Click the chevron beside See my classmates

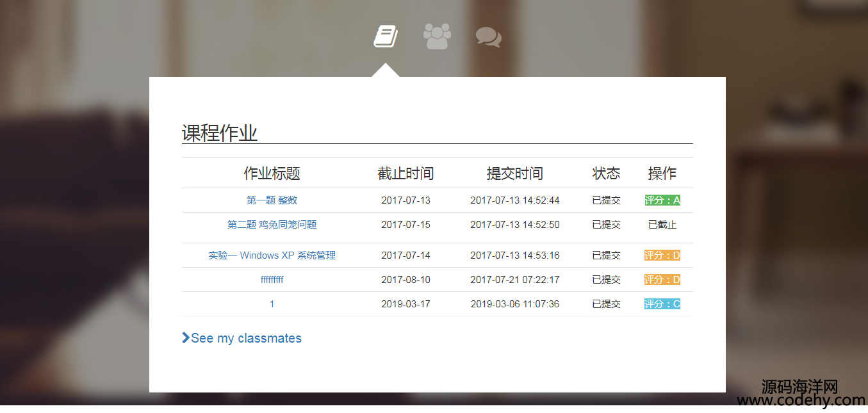point(186,337)
